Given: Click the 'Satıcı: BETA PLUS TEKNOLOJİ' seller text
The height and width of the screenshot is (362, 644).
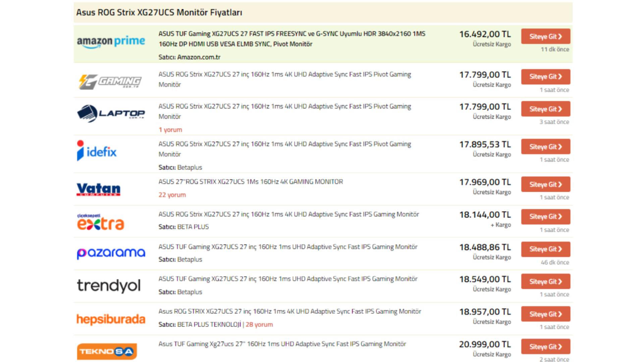Looking at the screenshot, I should tap(200, 324).
